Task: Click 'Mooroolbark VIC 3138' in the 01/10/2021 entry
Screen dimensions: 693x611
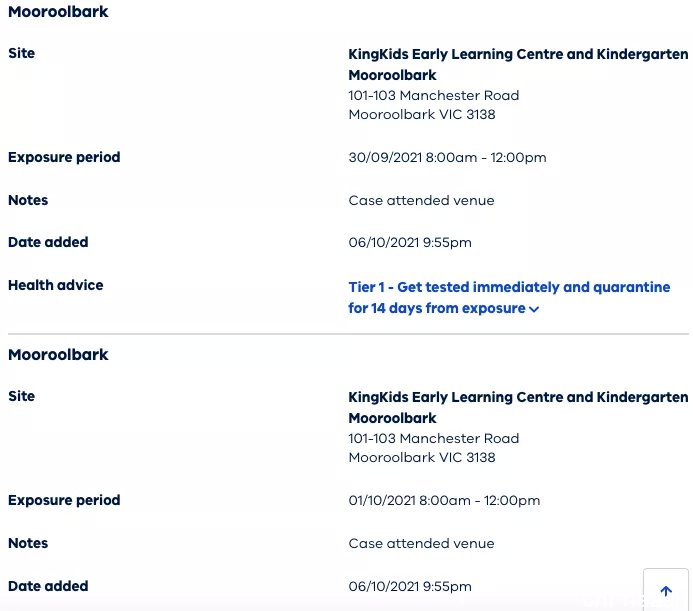Action: [422, 458]
